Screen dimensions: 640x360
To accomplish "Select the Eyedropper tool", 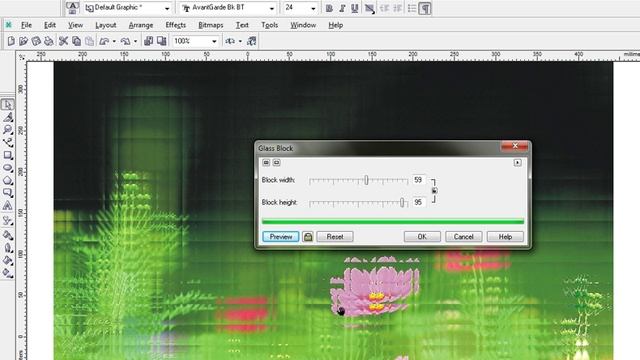I will (x=7, y=235).
